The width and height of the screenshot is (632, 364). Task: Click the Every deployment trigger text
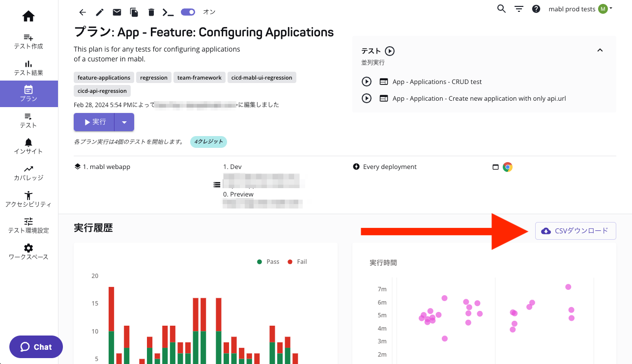click(390, 167)
